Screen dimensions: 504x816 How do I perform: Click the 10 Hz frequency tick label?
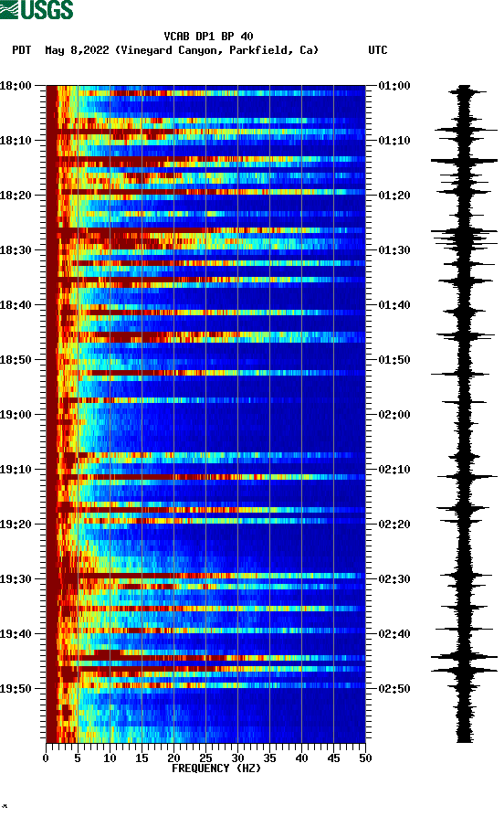[110, 758]
